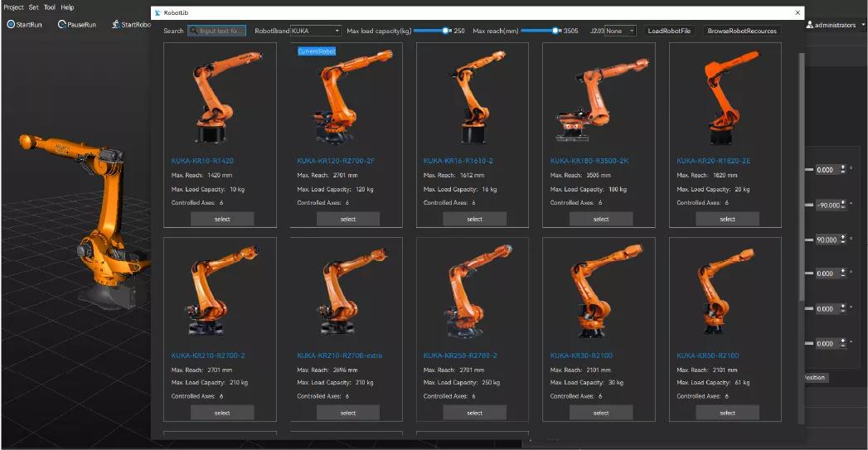Adjust the Max reach slider
The width and height of the screenshot is (868, 450).
pos(541,31)
